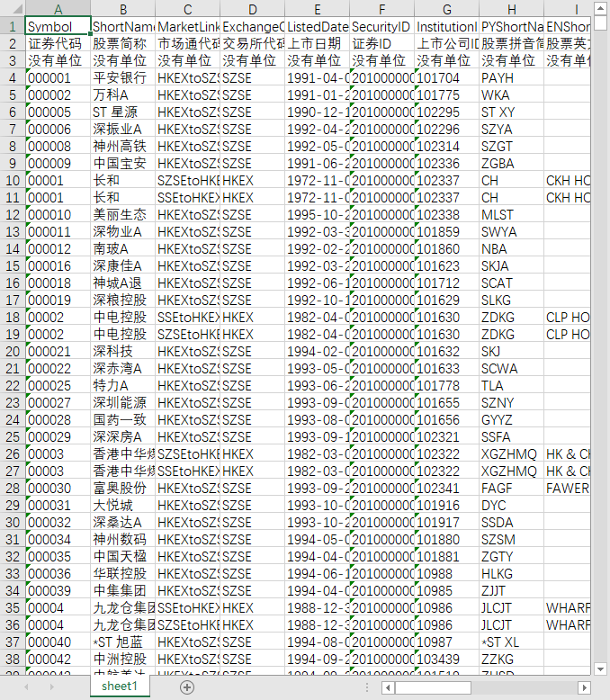This screenshot has width=610, height=700.
Task: Click the vertical scrollbar up arrow
Action: point(600,8)
